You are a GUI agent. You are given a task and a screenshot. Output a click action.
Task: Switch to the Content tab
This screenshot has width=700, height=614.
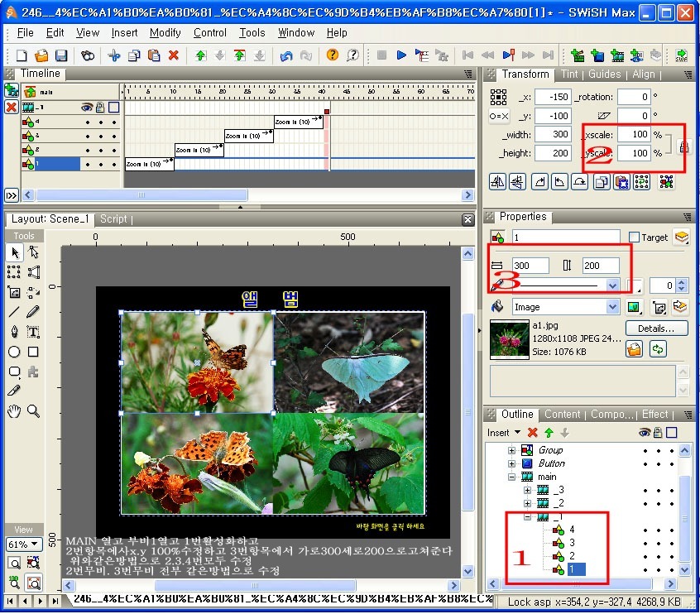563,415
